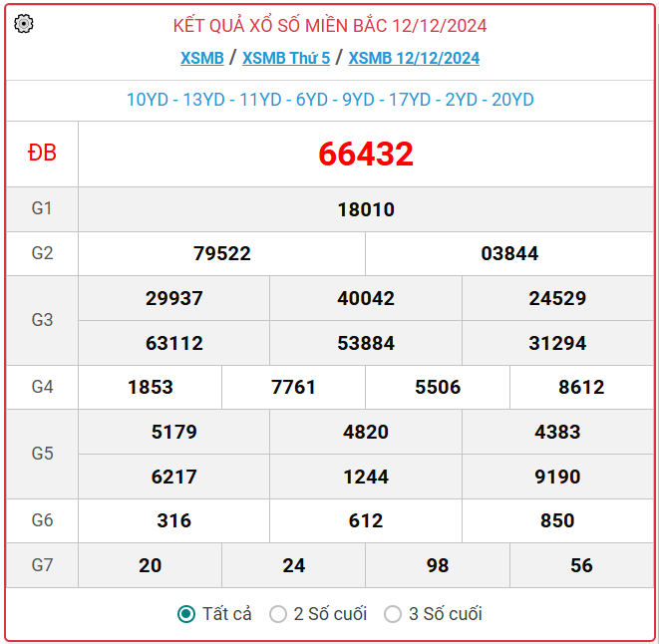Click the G5 number 9190
This screenshot has height=644, width=659.
tap(557, 477)
